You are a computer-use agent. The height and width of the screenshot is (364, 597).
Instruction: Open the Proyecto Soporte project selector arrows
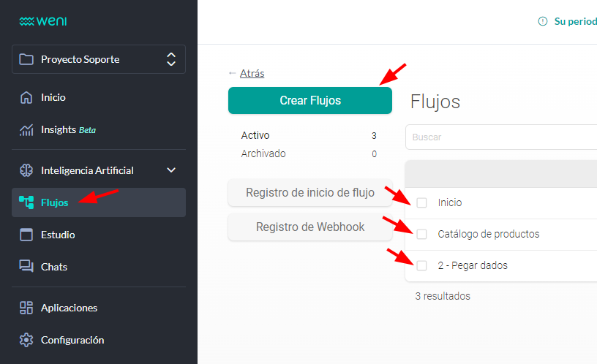(x=171, y=59)
